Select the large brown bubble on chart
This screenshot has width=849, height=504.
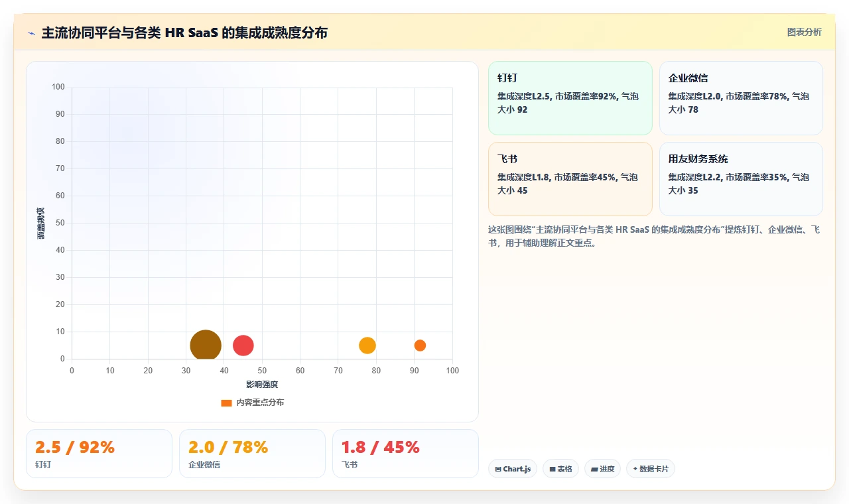pos(206,346)
